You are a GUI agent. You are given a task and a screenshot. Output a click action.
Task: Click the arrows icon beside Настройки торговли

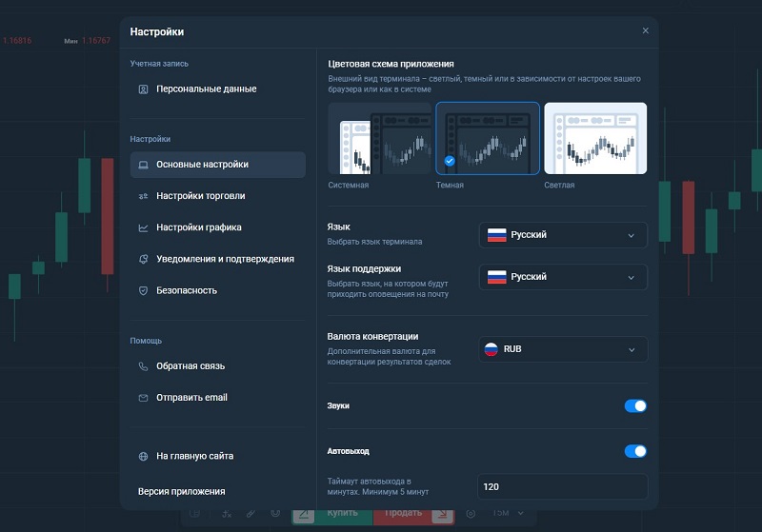point(143,196)
